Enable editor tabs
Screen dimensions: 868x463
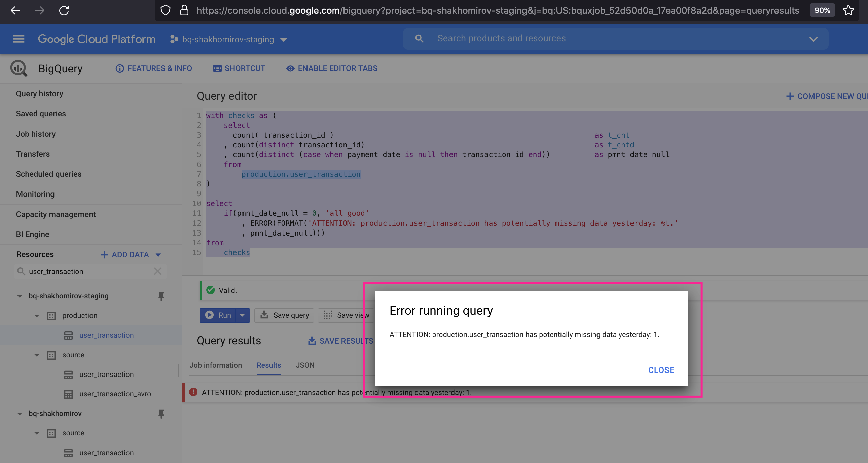coord(332,68)
